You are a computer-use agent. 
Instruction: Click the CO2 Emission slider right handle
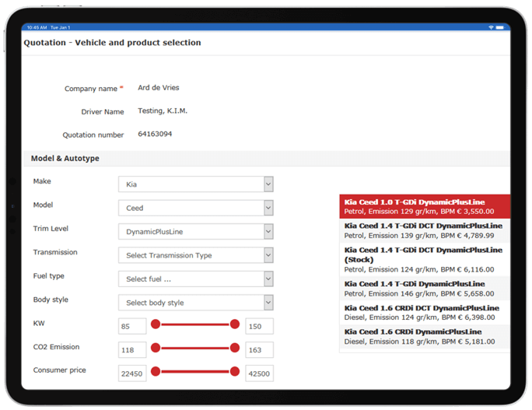pyautogui.click(x=235, y=348)
